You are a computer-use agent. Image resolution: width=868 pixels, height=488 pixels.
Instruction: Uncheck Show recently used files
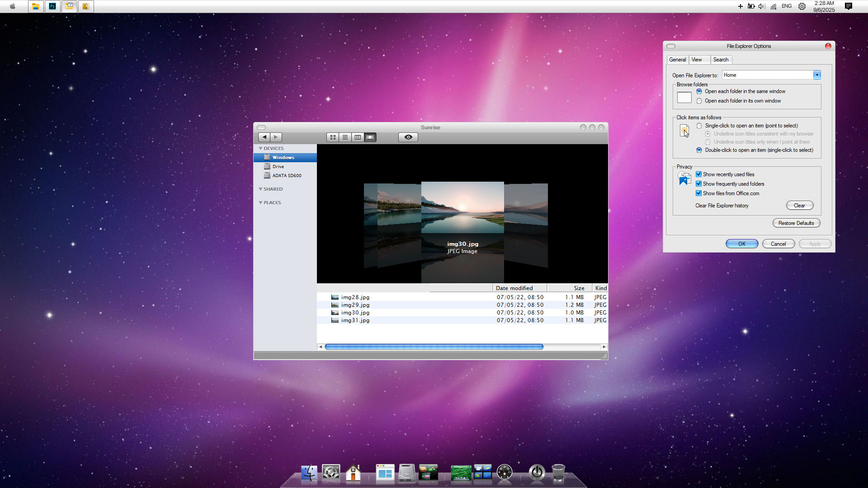coord(698,174)
